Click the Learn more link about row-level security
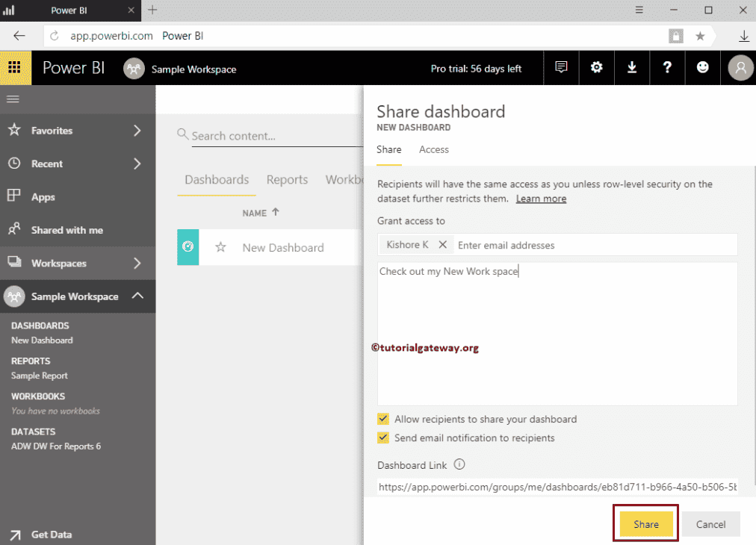The height and width of the screenshot is (545, 756). (x=540, y=198)
